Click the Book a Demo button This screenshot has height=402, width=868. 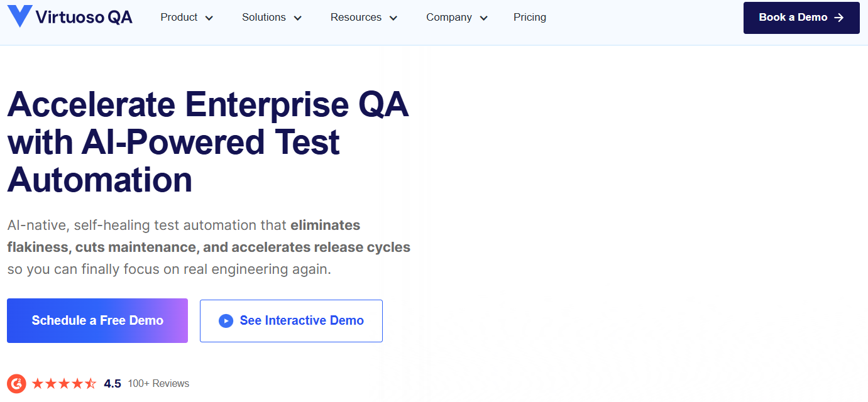point(801,18)
